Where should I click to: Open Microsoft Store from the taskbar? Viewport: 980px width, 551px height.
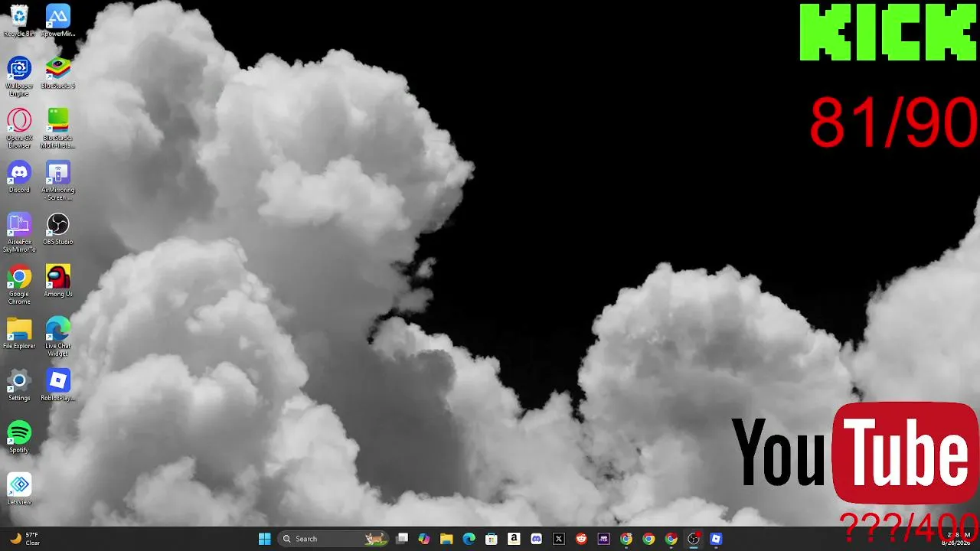492,539
